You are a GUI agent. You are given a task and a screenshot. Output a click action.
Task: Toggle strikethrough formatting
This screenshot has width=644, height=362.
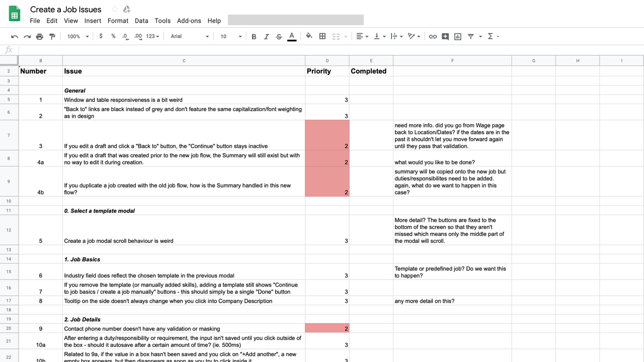pyautogui.click(x=279, y=36)
